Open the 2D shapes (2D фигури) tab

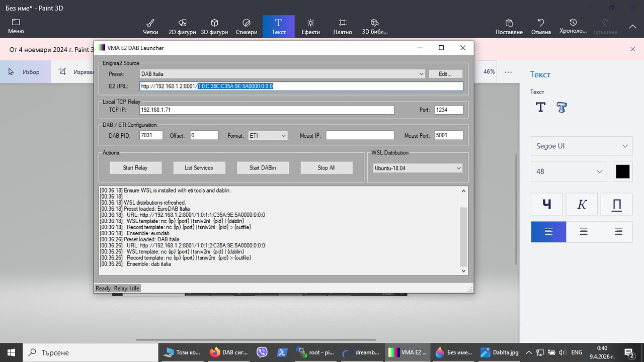point(183,27)
